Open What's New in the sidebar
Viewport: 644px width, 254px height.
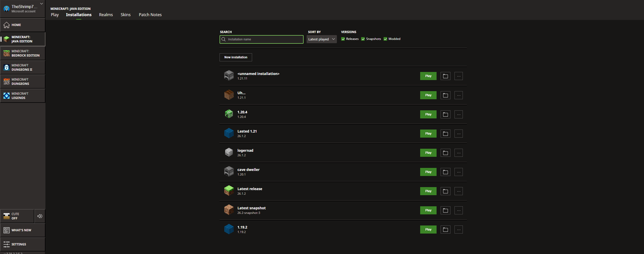(x=23, y=230)
